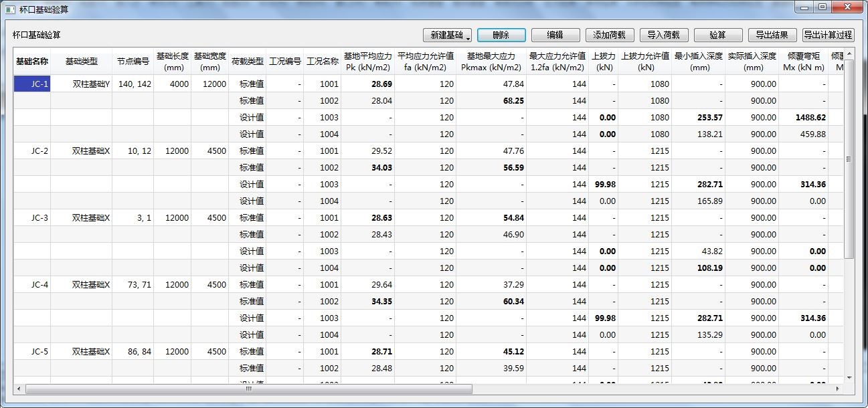
Task: Select the cell with value 459.88
Action: (803, 134)
